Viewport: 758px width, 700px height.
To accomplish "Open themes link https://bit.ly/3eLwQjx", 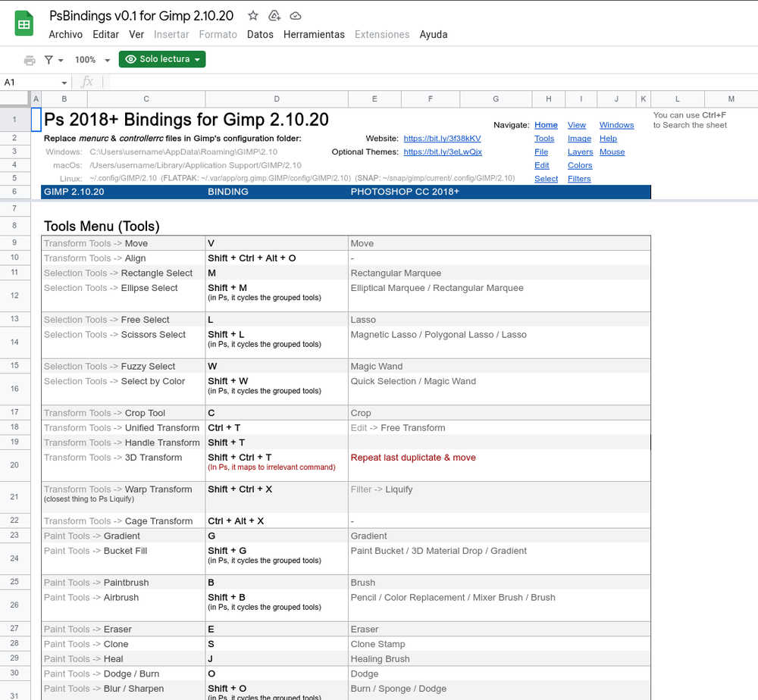I will [x=443, y=152].
